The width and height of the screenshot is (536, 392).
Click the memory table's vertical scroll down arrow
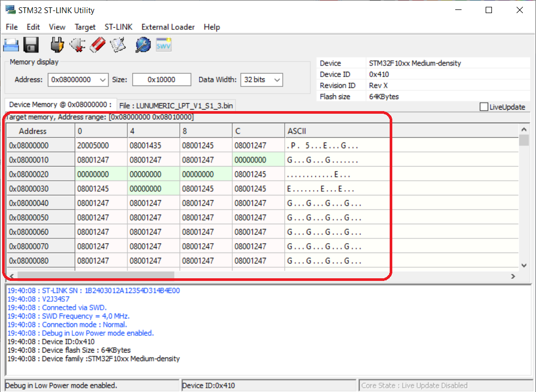pos(523,266)
